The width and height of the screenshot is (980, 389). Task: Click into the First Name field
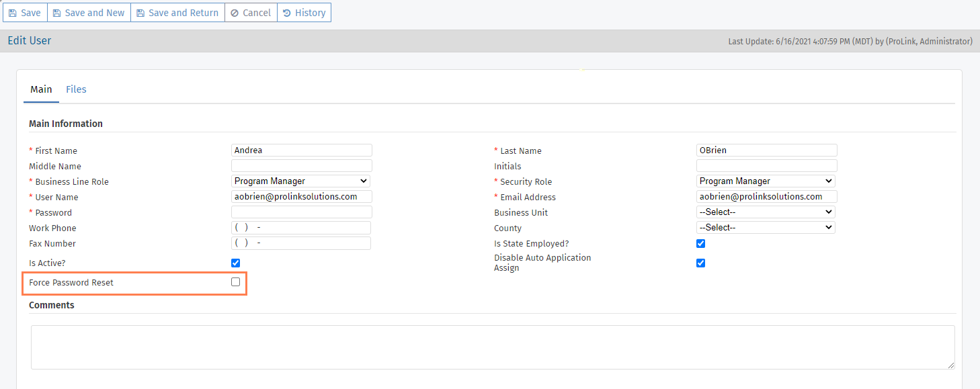[301, 150]
